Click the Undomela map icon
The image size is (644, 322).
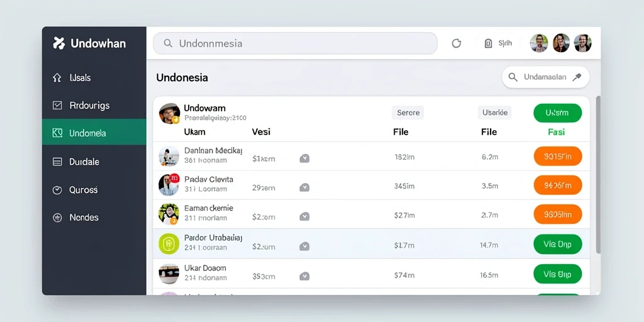coord(57,133)
